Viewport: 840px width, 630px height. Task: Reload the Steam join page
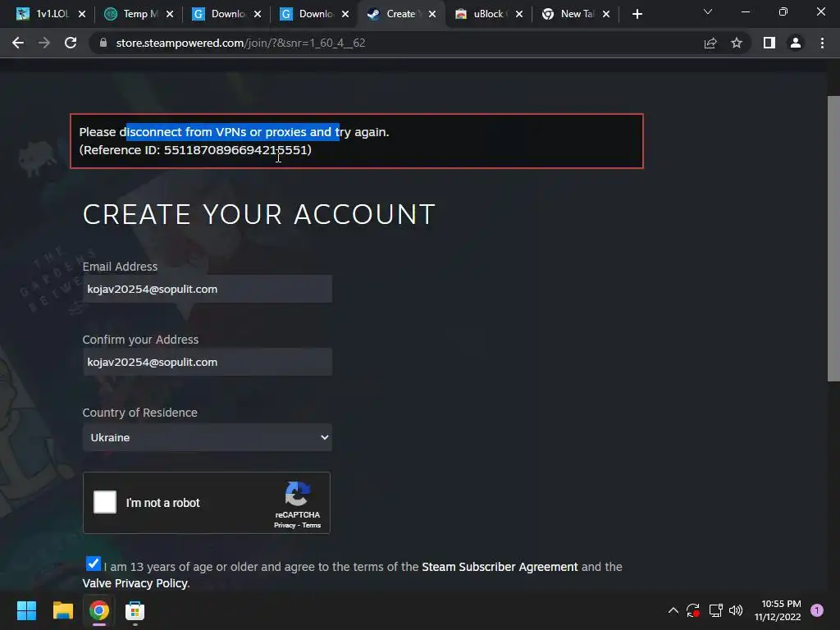click(x=71, y=43)
